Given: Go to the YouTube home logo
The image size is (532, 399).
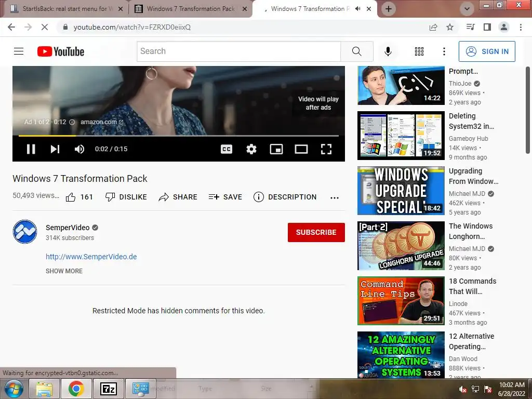Looking at the screenshot, I should pyautogui.click(x=61, y=51).
